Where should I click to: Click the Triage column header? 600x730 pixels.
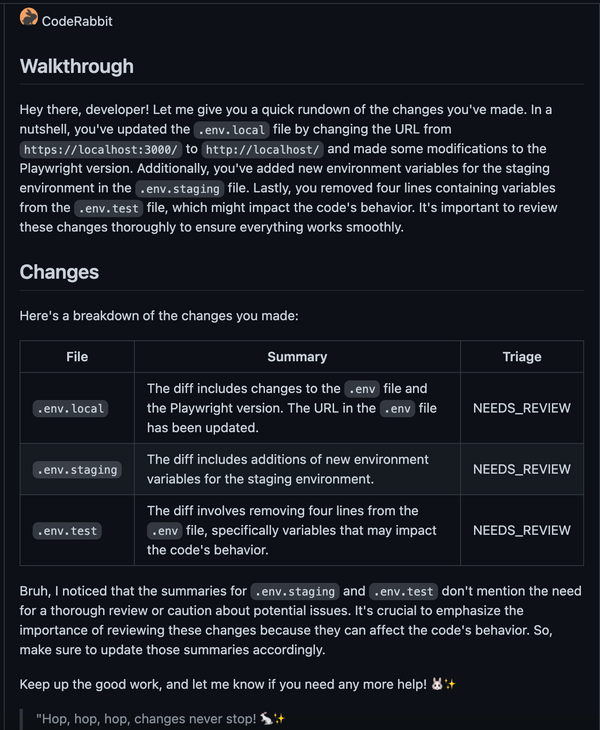522,357
